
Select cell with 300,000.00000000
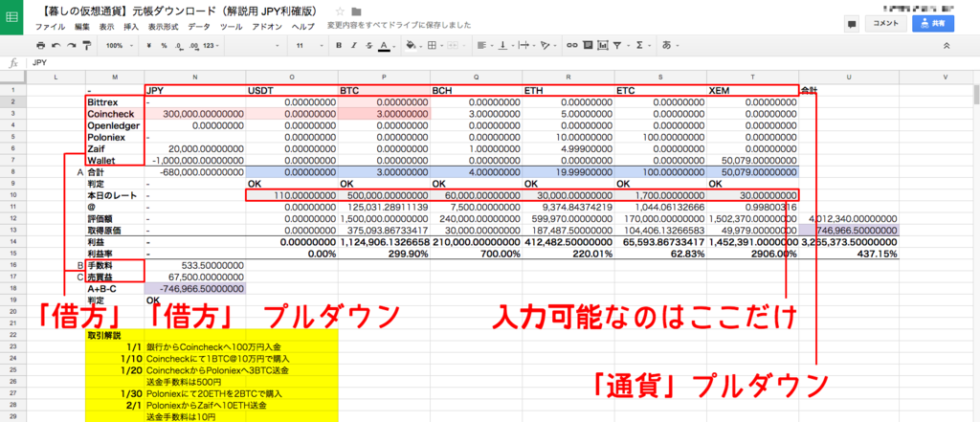(x=195, y=113)
